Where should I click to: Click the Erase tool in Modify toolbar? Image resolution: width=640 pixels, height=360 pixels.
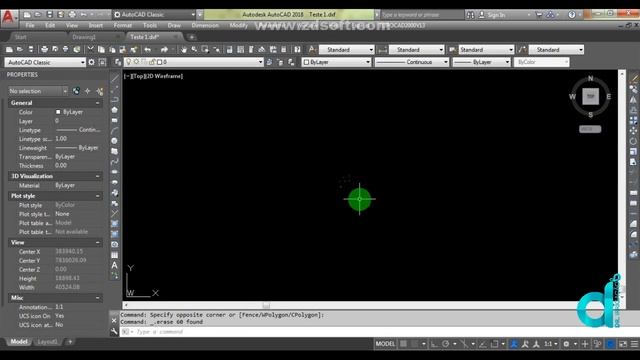click(633, 78)
